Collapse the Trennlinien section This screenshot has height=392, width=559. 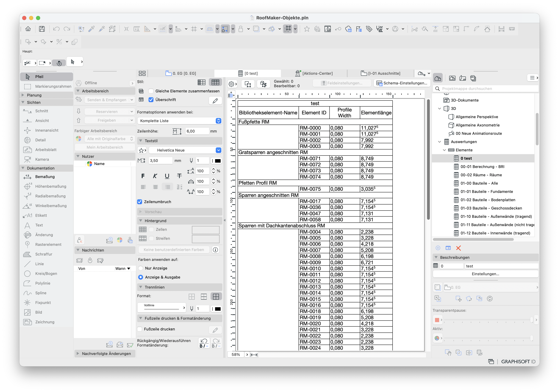pyautogui.click(x=140, y=287)
